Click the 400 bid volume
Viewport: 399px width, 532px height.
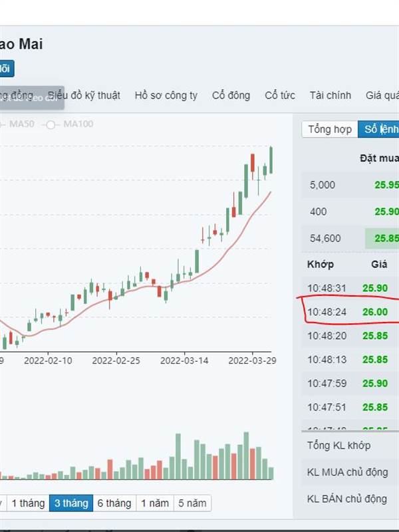tap(319, 211)
